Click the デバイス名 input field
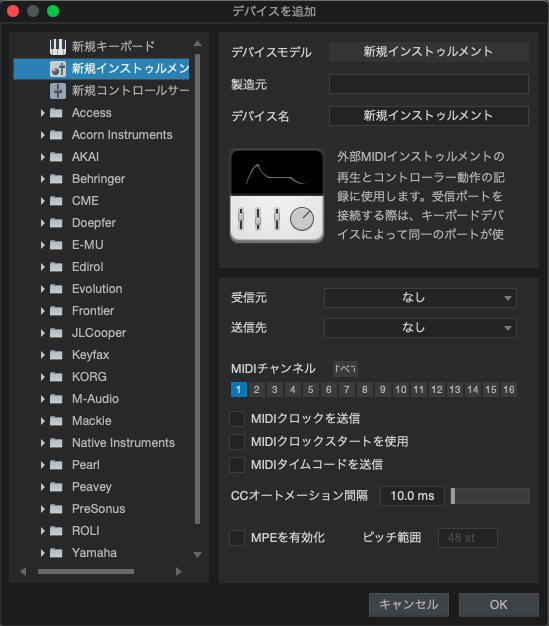Viewport: 549px width, 626px height. tap(429, 116)
